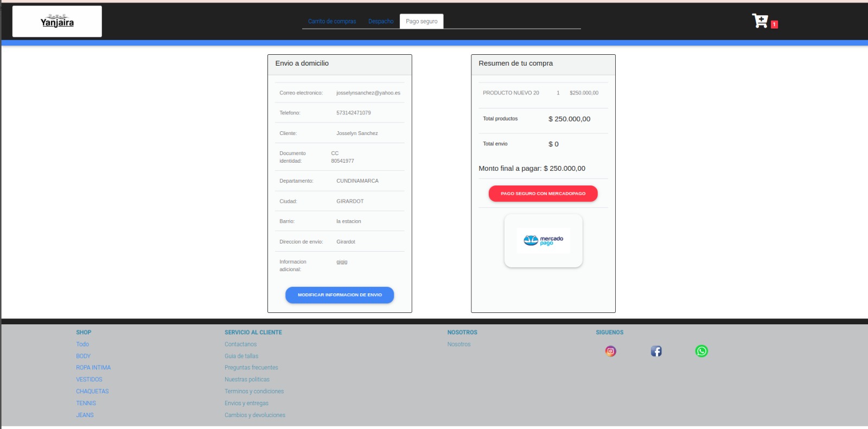Click the cart item count badge

[x=774, y=24]
